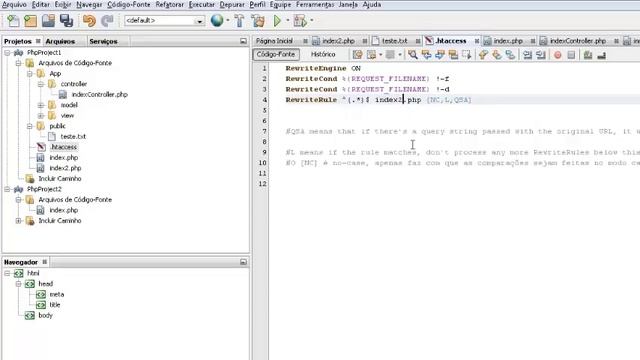This screenshot has width=640, height=360.
Task: Click Find Next Occurrence icon
Action: pos(440,55)
